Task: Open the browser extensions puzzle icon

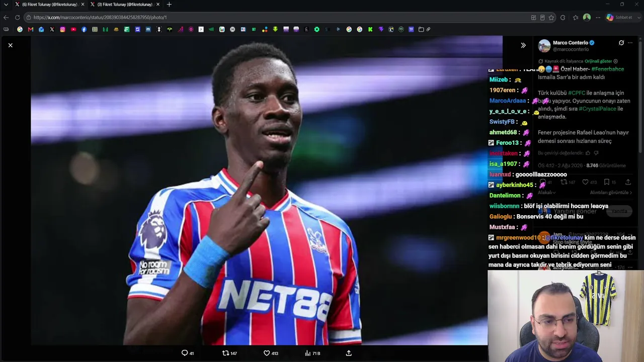Action: [562, 17]
